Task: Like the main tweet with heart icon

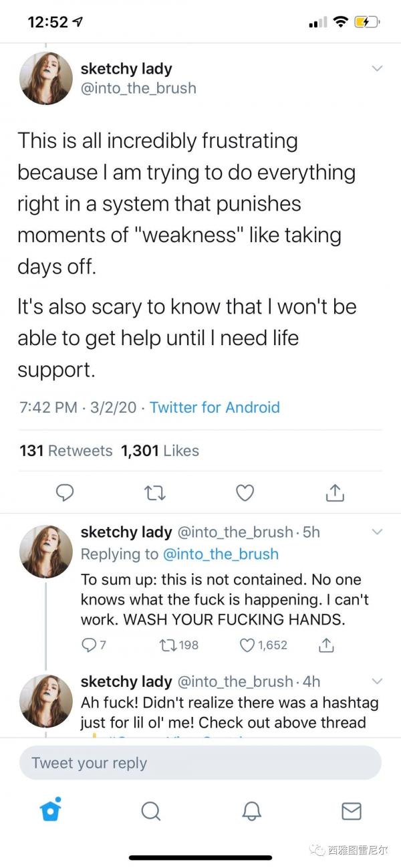Action: click(245, 493)
